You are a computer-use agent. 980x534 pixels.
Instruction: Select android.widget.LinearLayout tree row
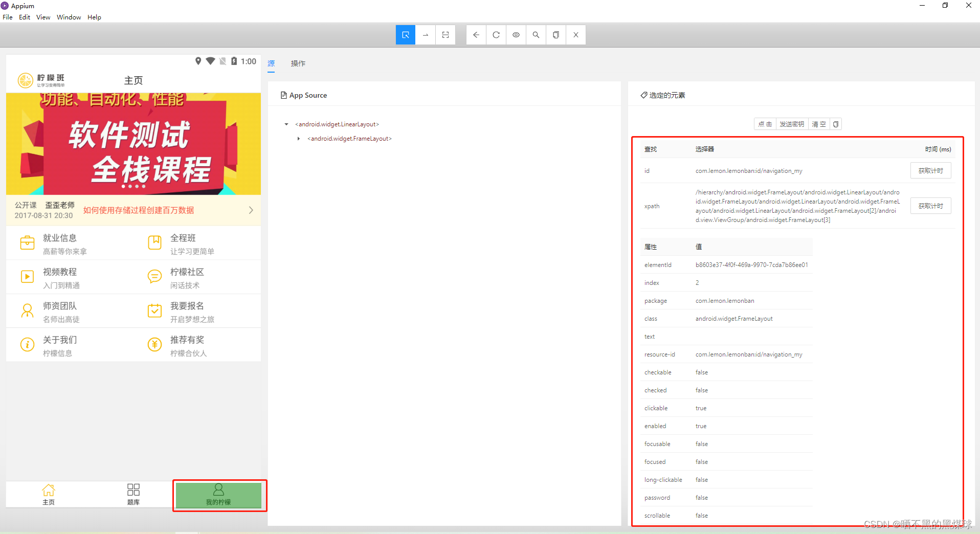[337, 124]
